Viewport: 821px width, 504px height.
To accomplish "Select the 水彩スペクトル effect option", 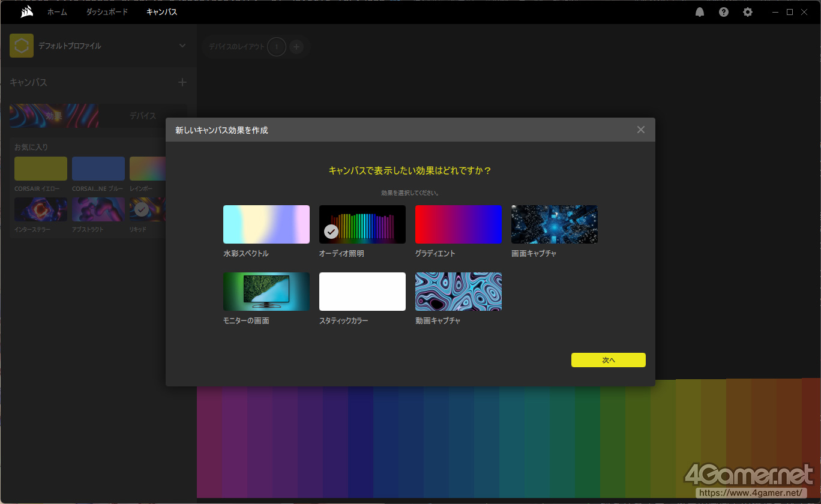I will pos(266,224).
